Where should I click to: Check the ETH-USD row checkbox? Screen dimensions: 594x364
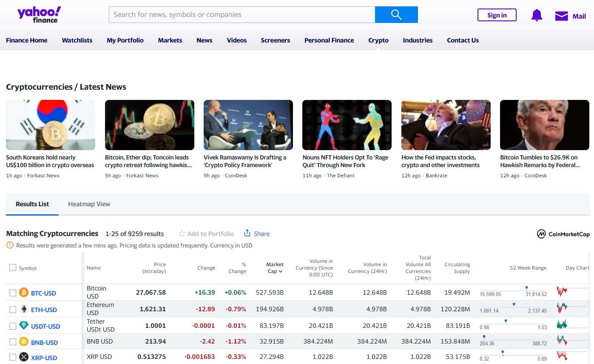pos(13,309)
